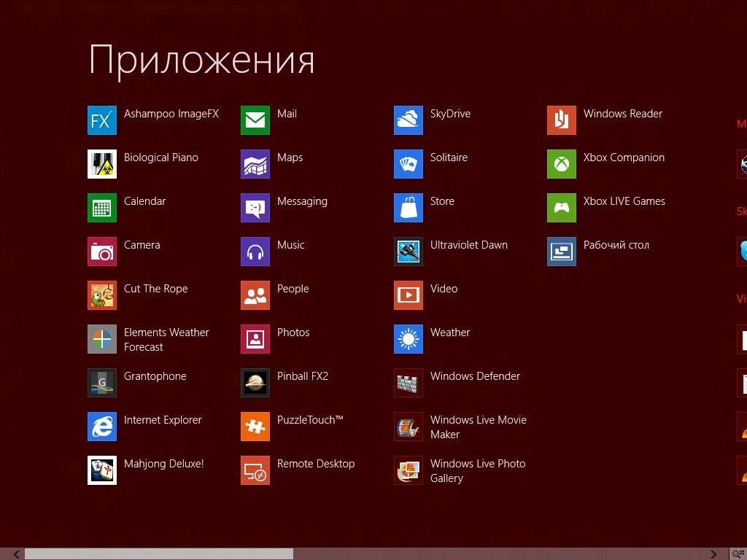Image resolution: width=747 pixels, height=560 pixels.
Task: Open the Ashampoo ImageFX app icon
Action: tap(102, 120)
